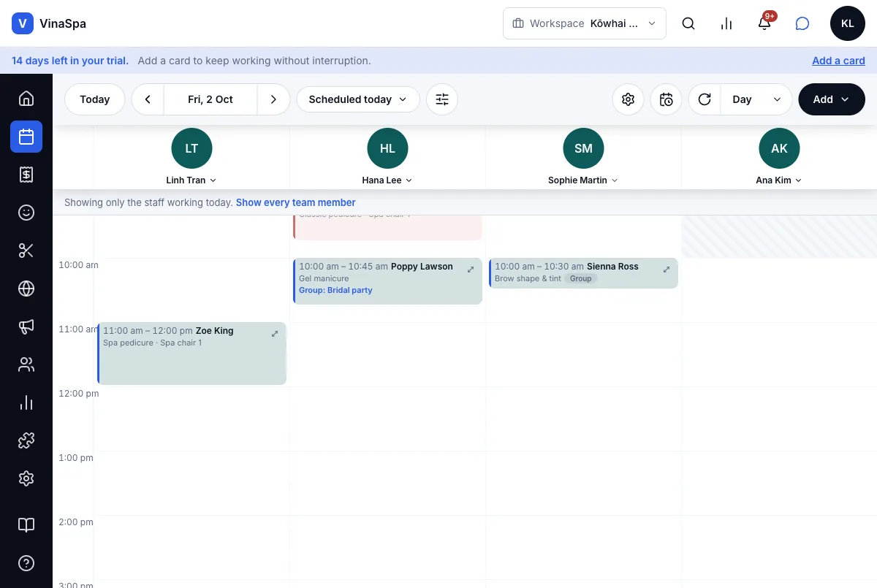This screenshot has height=588, width=877.
Task: Open the KL user avatar menu
Action: [848, 23]
